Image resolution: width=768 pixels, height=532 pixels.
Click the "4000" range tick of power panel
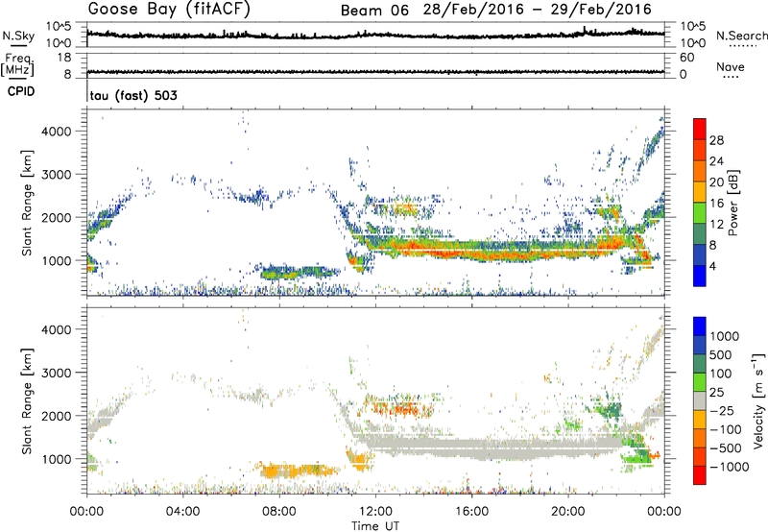pyautogui.click(x=57, y=132)
